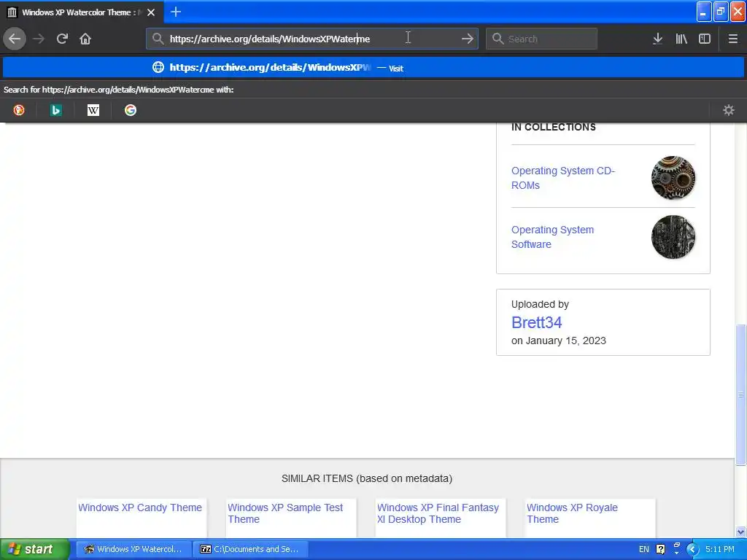The height and width of the screenshot is (560, 747).
Task: Click inside the URL address field
Action: coord(312,39)
